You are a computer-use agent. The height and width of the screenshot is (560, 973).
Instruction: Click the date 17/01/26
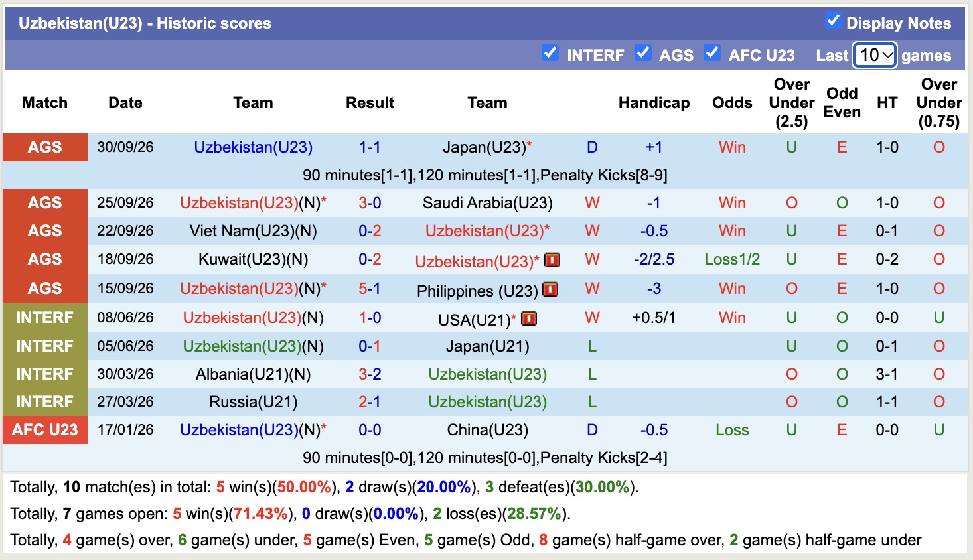click(x=125, y=430)
